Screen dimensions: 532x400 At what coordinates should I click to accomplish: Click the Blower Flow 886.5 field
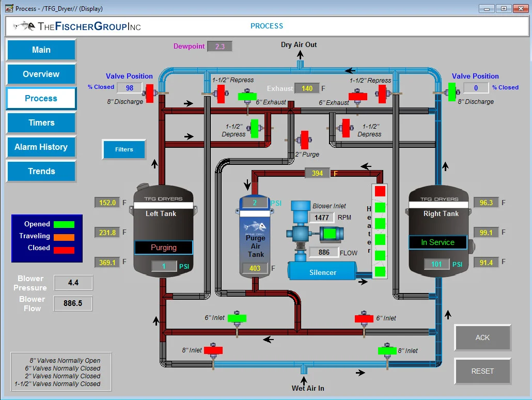(73, 303)
